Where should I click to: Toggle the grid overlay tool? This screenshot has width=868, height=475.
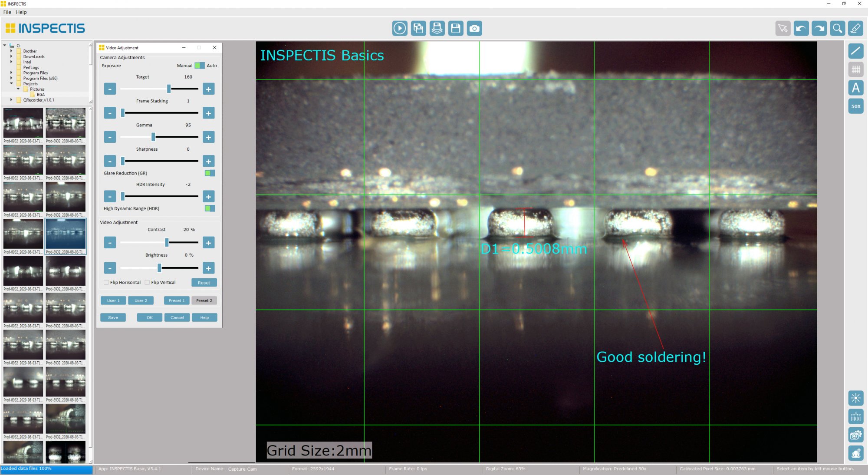855,69
